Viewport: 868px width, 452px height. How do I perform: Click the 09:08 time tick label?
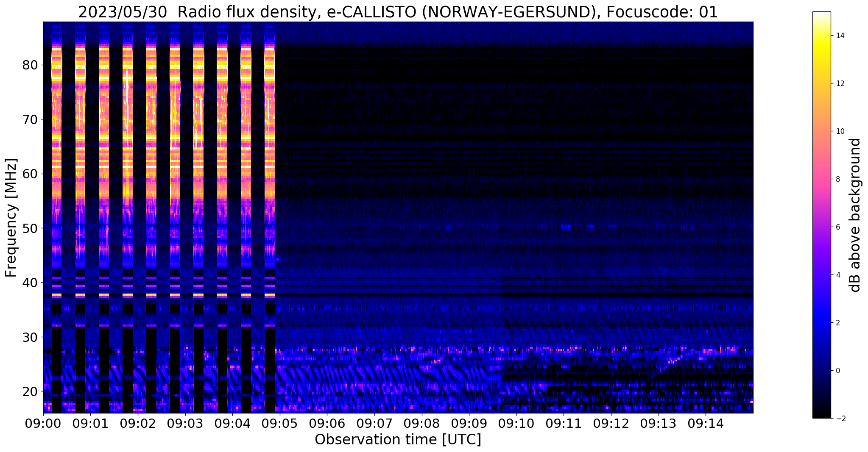pyautogui.click(x=421, y=423)
